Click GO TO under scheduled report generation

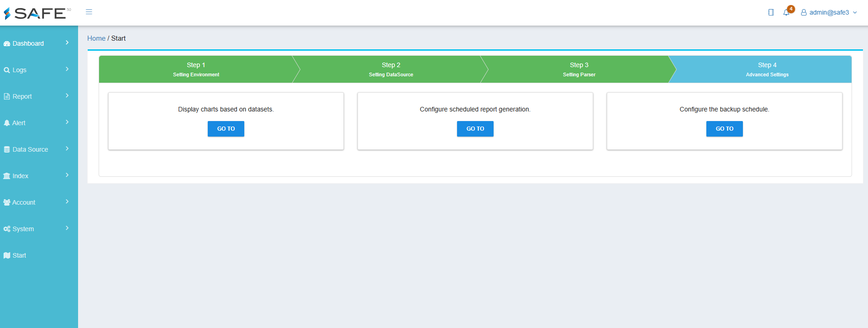(x=475, y=129)
